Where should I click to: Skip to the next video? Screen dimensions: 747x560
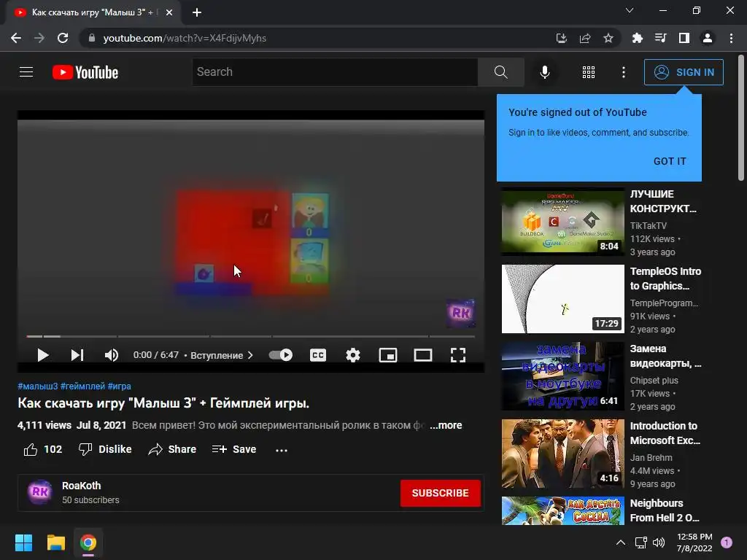[77, 355]
